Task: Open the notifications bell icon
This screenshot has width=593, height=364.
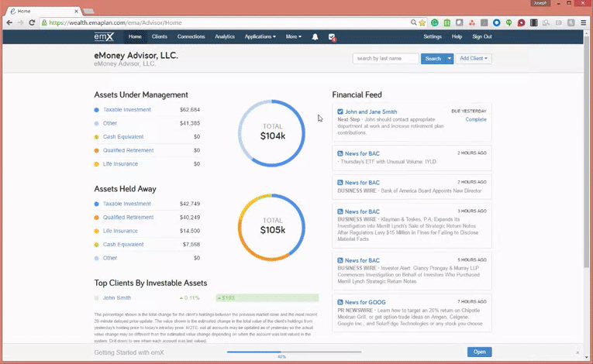Action: pyautogui.click(x=315, y=36)
